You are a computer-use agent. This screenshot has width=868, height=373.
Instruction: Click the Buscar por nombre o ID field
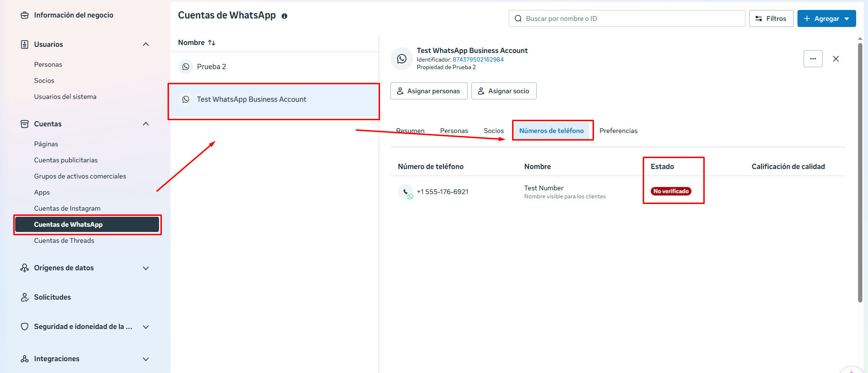627,18
